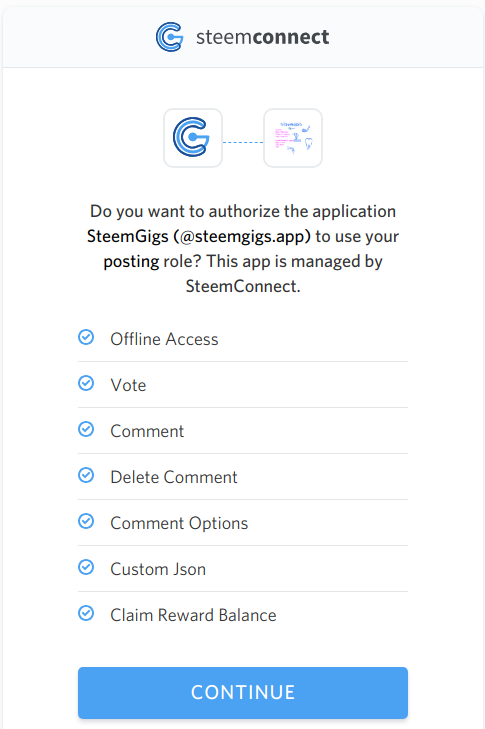Click the Vote permission check icon

point(86,383)
